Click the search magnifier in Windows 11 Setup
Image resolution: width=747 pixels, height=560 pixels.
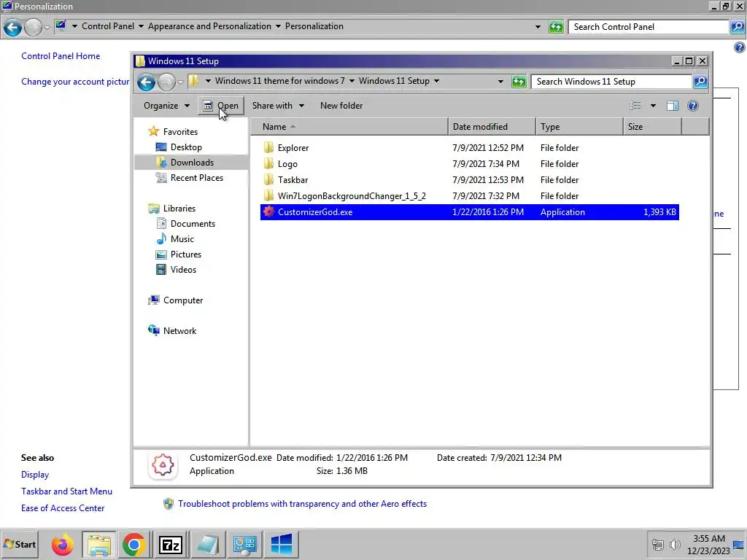point(700,82)
